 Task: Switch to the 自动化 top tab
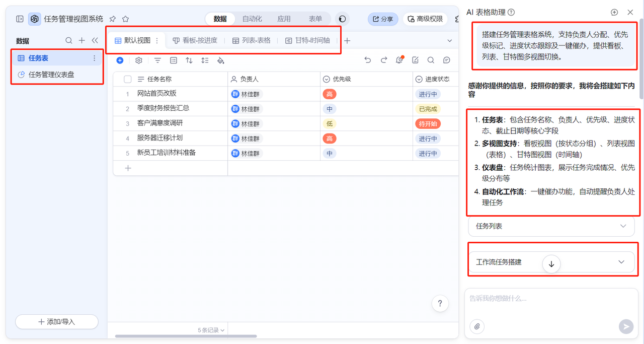[x=252, y=19]
